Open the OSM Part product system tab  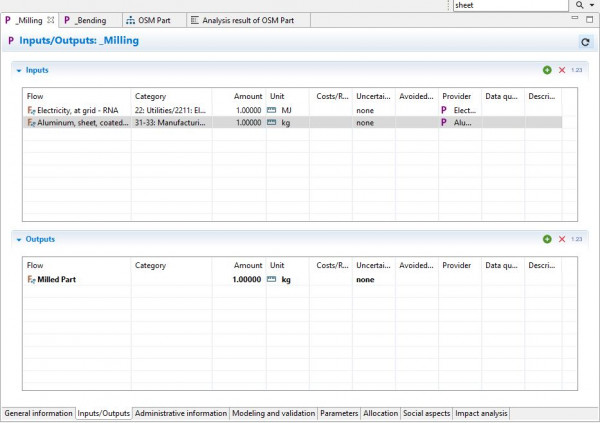[x=154, y=20]
